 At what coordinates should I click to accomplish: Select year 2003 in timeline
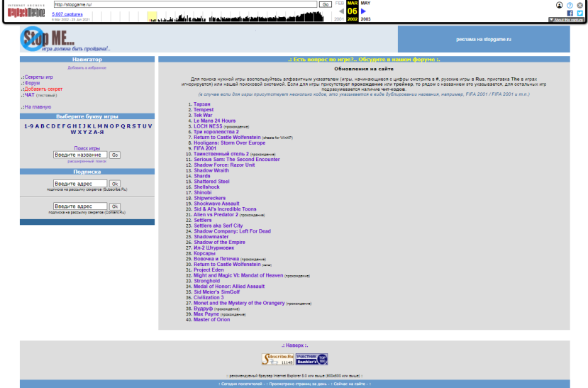pyautogui.click(x=365, y=19)
